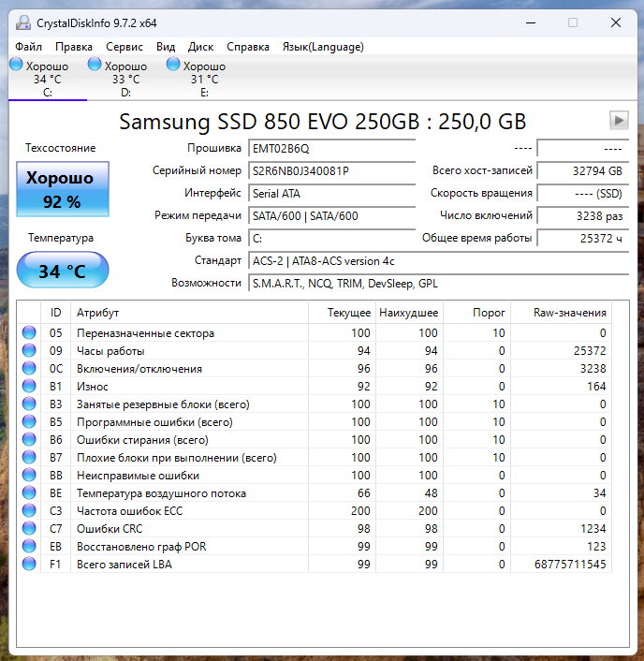Click the rotation speed value ---- (SSD)

pos(583,194)
